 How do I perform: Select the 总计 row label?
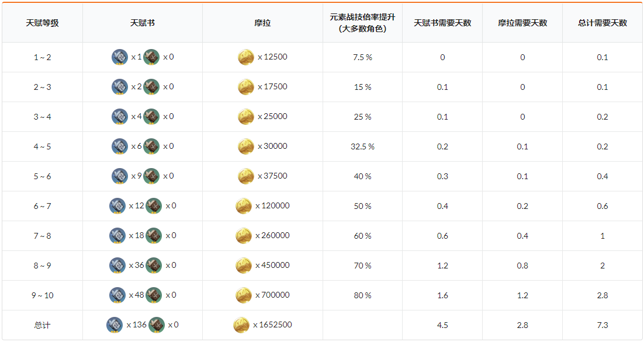pyautogui.click(x=42, y=325)
